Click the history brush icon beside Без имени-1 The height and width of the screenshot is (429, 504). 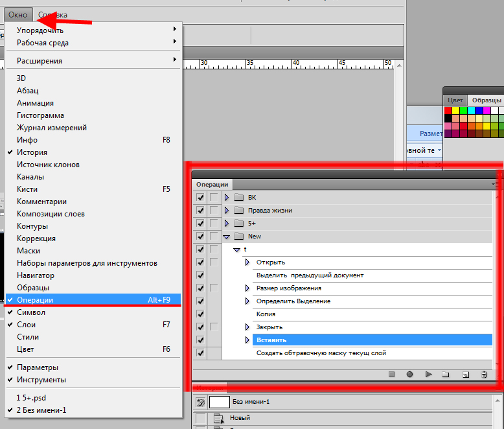200,402
